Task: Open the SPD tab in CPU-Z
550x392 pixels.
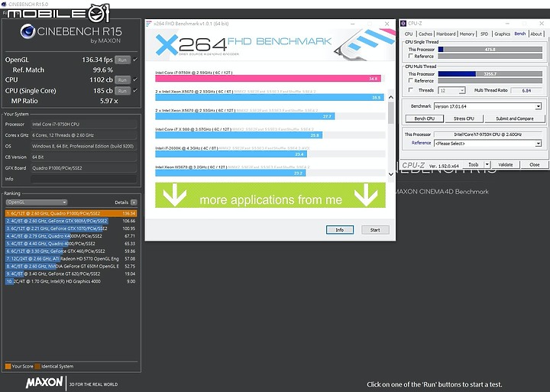Action: (484, 34)
